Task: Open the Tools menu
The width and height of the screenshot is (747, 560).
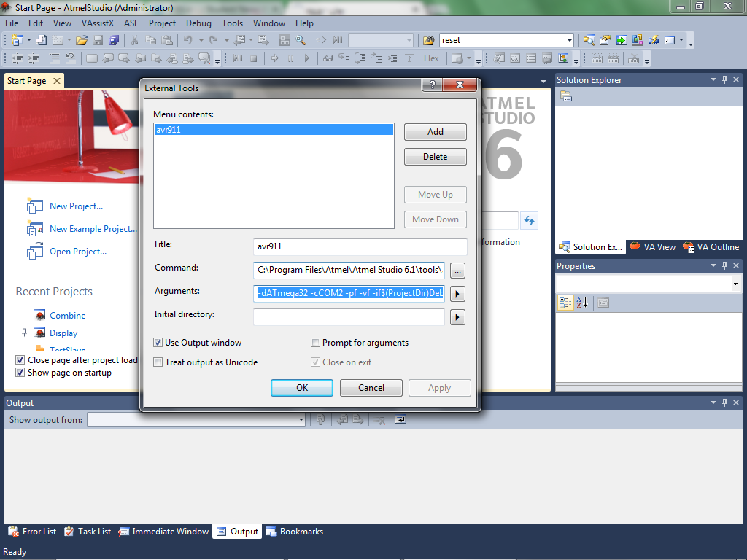Action: (x=232, y=23)
